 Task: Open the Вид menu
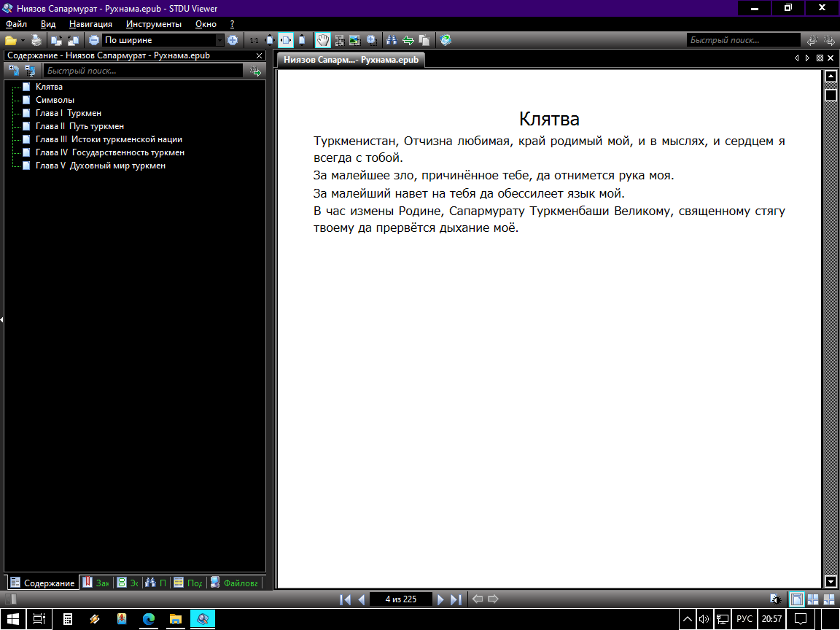[x=48, y=24]
